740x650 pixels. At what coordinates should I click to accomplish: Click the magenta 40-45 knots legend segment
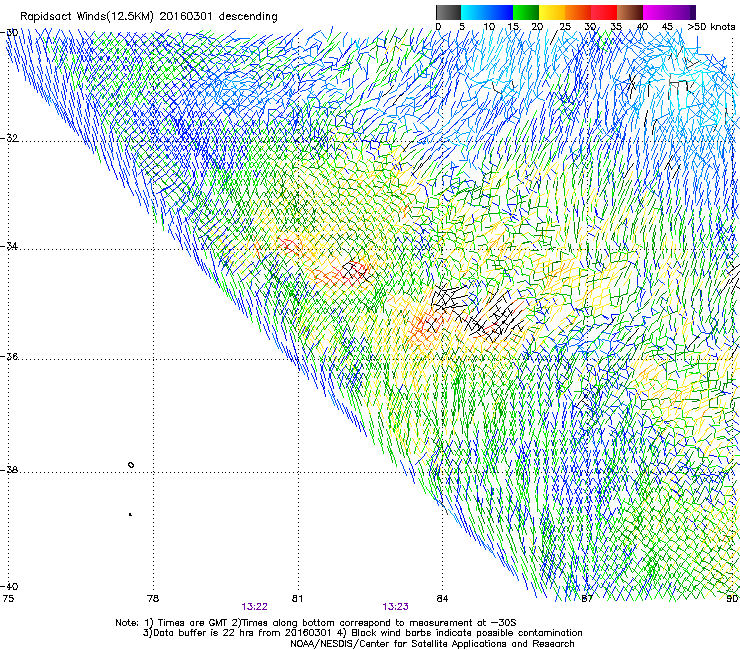pos(656,12)
